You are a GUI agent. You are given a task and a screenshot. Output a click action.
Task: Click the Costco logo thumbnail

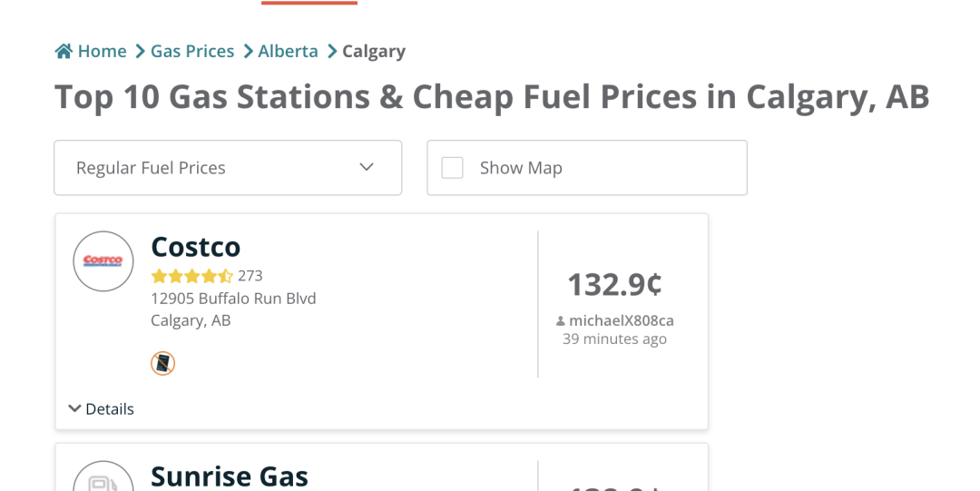[103, 261]
